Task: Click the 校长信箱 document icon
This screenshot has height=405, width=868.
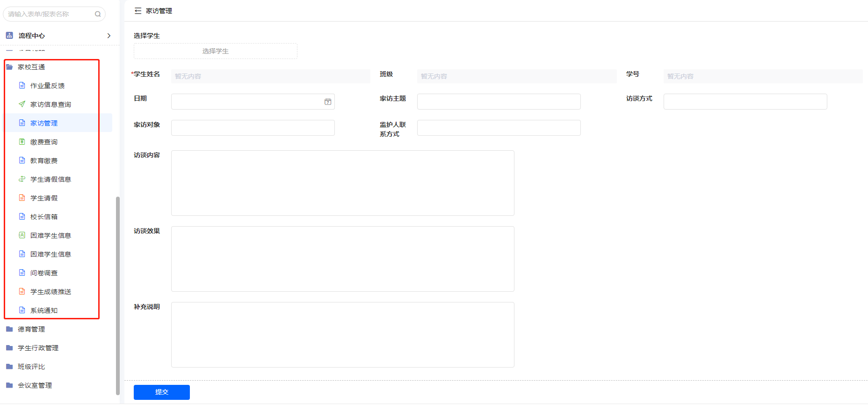Action: [22, 216]
